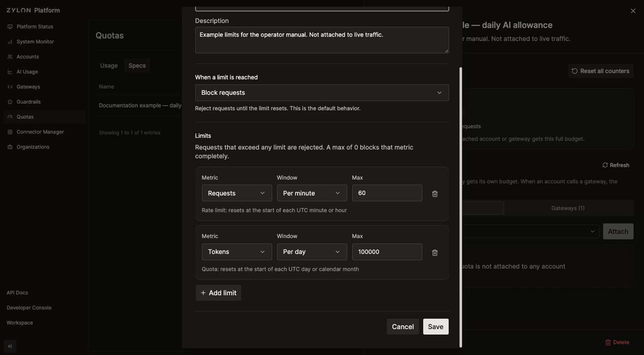644x355 pixels.
Task: Reset all counters
Action: coord(601,71)
